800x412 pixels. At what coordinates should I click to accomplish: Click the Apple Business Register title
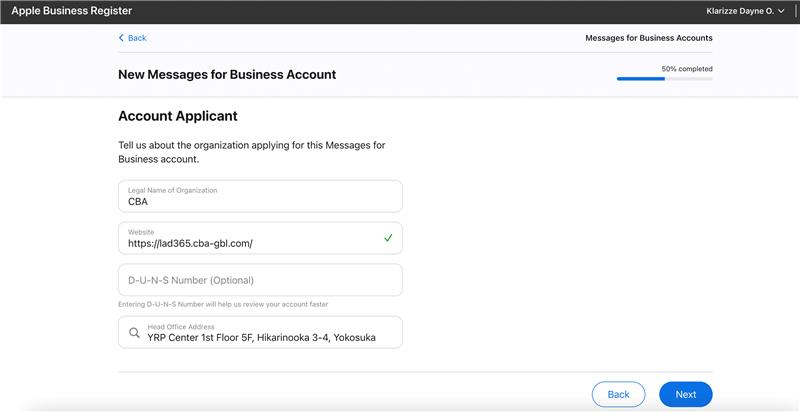[71, 11]
